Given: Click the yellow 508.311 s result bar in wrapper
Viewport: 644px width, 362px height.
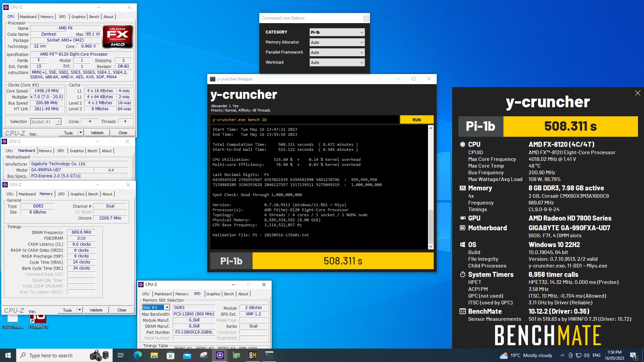Looking at the screenshot, I should (343, 261).
